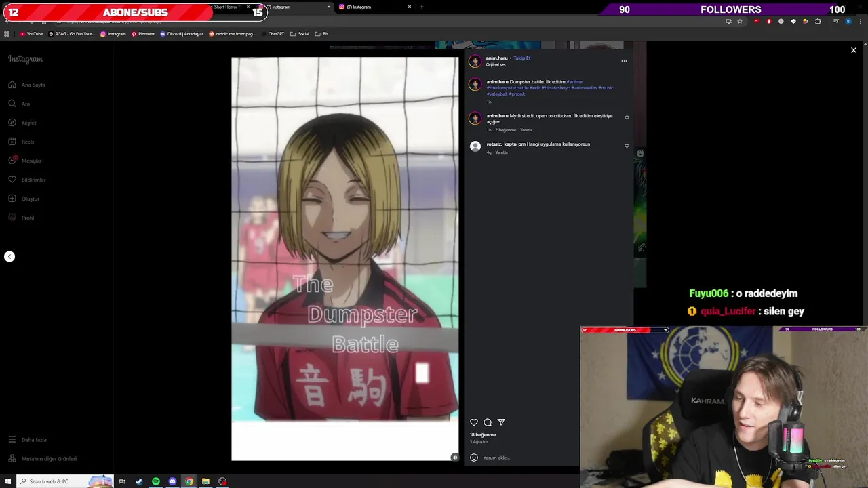Open Instagram bookmark in bookmarks bar
This screenshot has width=868, height=488.
113,34
